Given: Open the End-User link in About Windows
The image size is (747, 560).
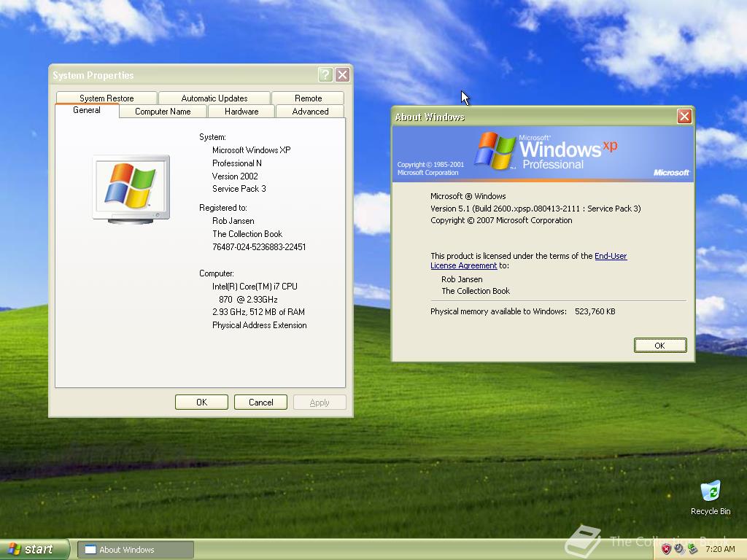Looking at the screenshot, I should coord(611,256).
